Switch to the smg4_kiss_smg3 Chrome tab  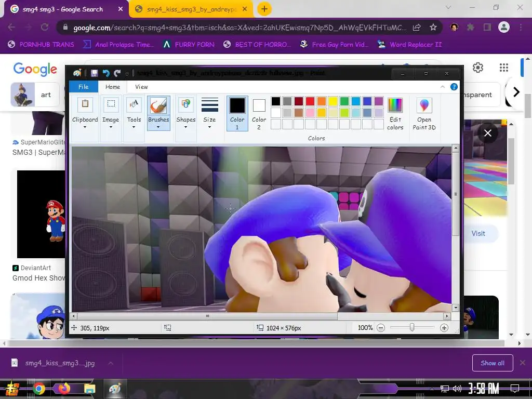click(191, 9)
